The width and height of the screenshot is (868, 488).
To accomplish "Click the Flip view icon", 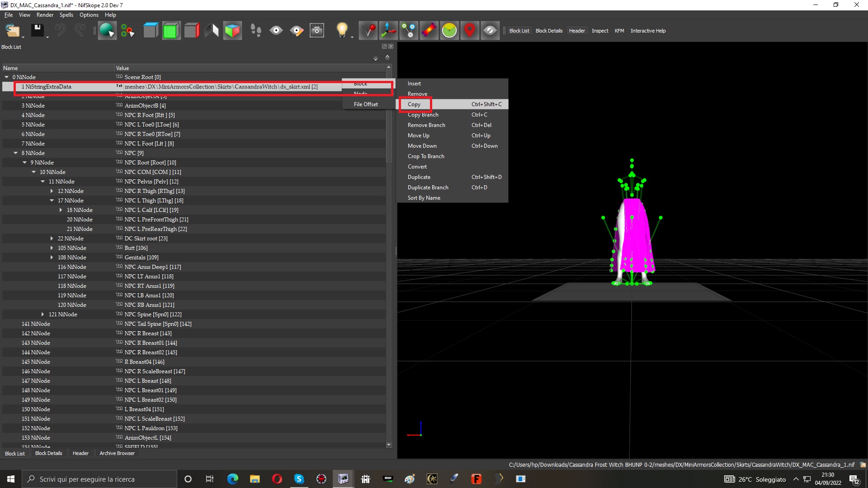I will click(x=212, y=31).
